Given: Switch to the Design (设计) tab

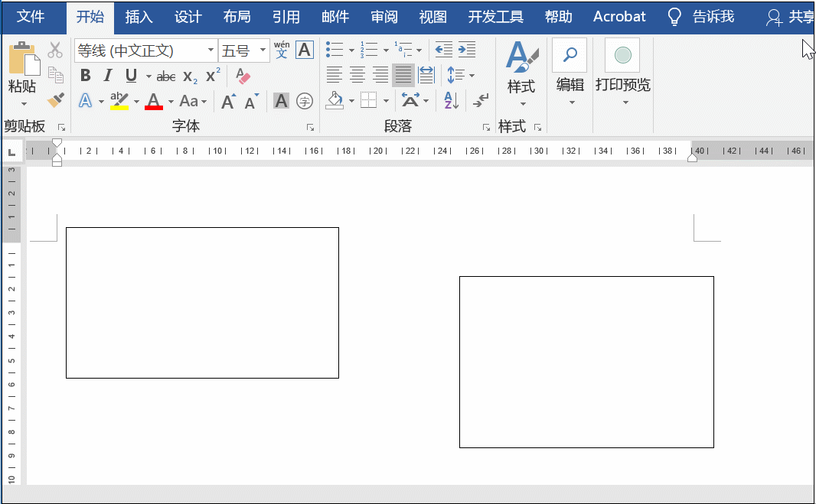Looking at the screenshot, I should [188, 17].
